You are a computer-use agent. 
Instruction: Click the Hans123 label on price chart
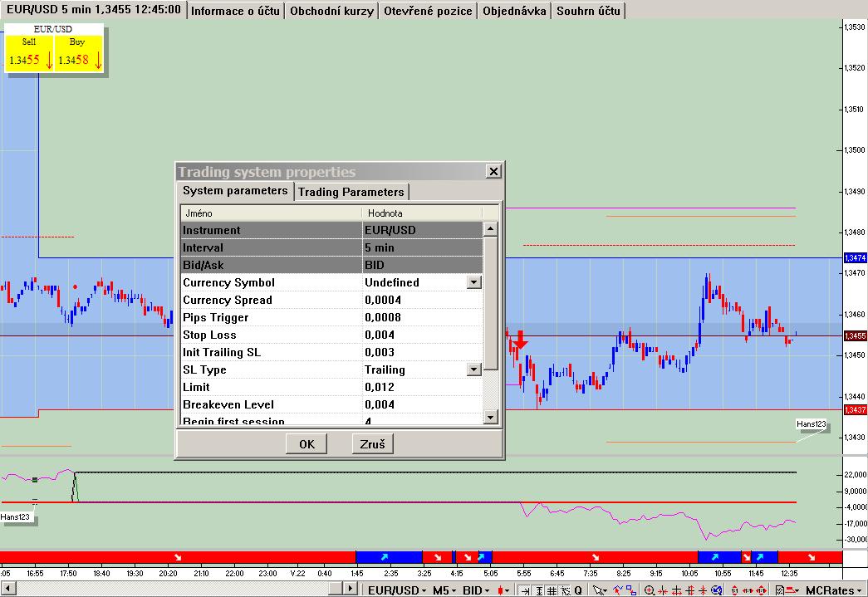(x=811, y=424)
